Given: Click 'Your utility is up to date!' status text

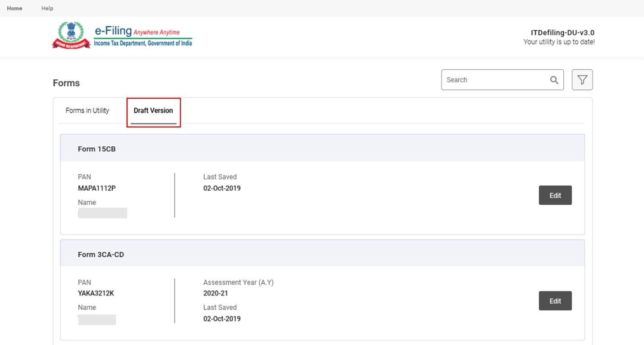Looking at the screenshot, I should pyautogui.click(x=559, y=41).
